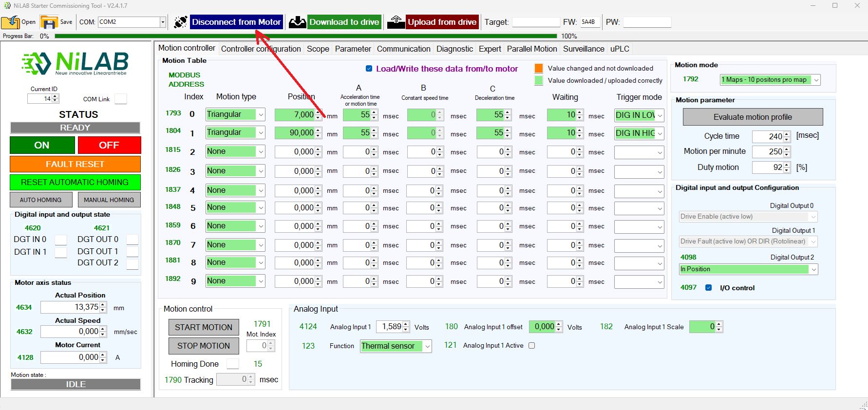
Task: Click the NiLAB logo image
Action: pyautogui.click(x=75, y=63)
